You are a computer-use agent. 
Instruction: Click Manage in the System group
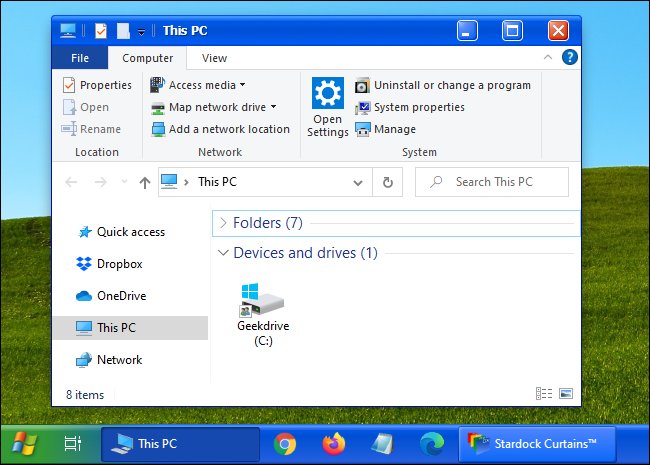385,129
